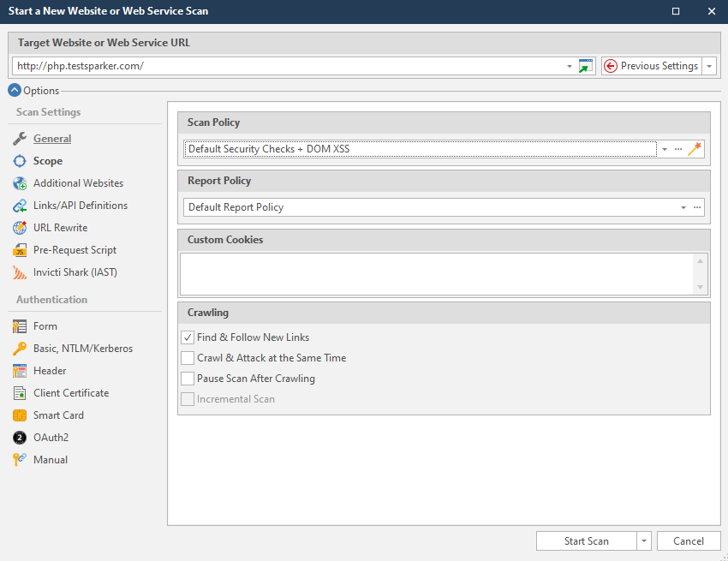Open Scope settings icon
The width and height of the screenshot is (728, 561).
pos(19,160)
